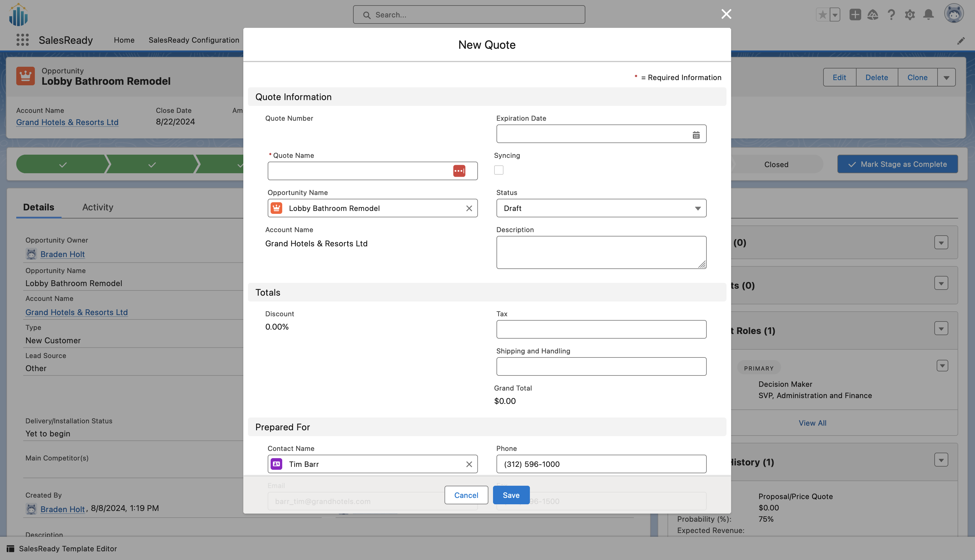
Task: Click the red password-manager icon in Quote Name
Action: [459, 171]
